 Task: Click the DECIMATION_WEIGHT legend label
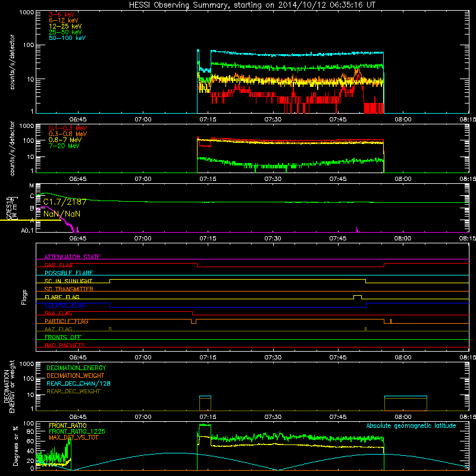[x=76, y=375]
